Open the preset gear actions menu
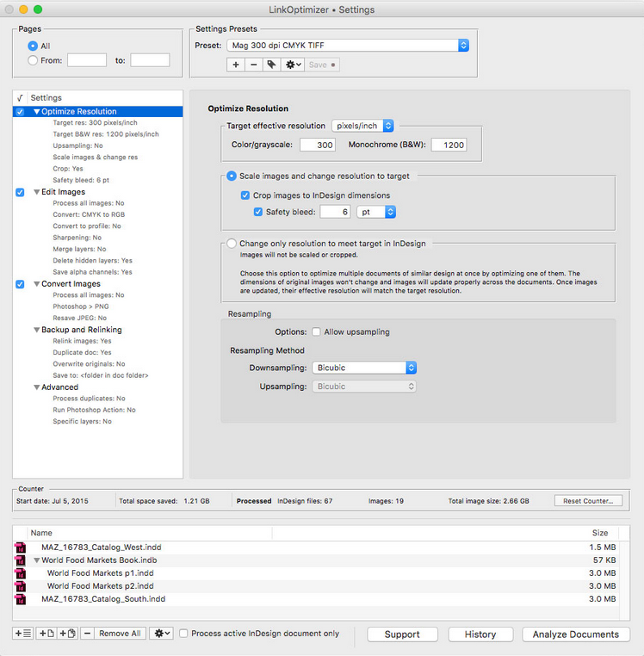The image size is (644, 656). pyautogui.click(x=293, y=65)
